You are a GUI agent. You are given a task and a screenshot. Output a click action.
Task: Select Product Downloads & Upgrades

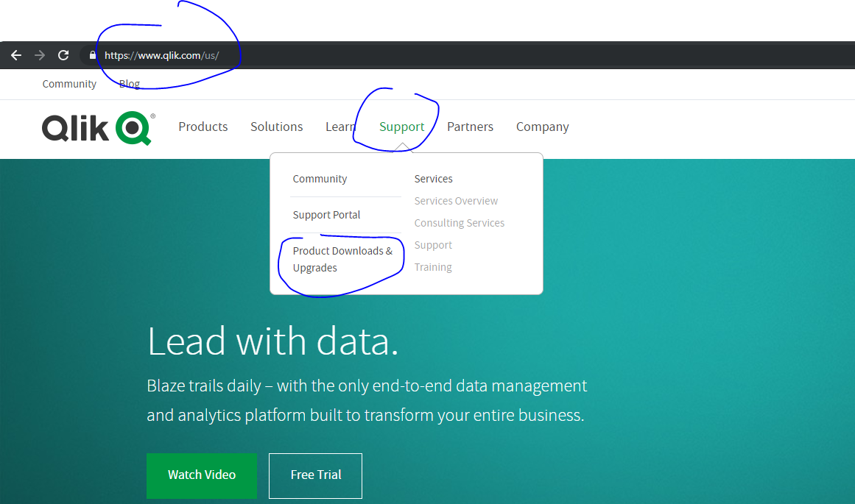coord(342,259)
